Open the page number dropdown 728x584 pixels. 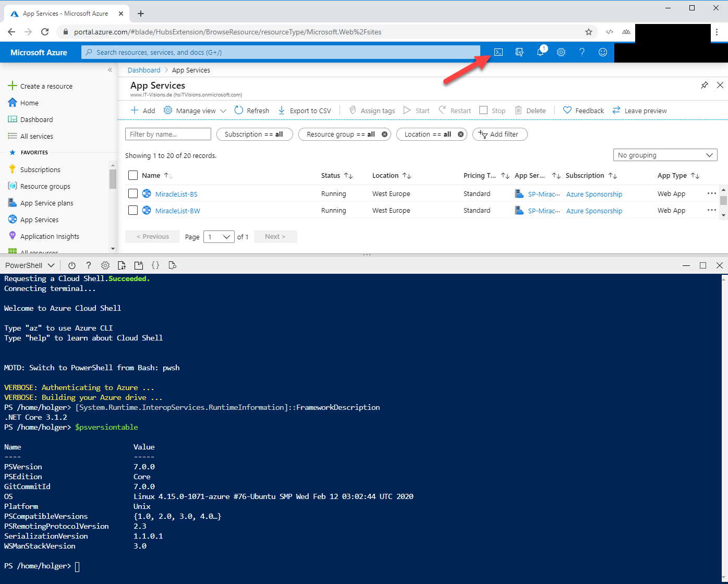tap(219, 237)
